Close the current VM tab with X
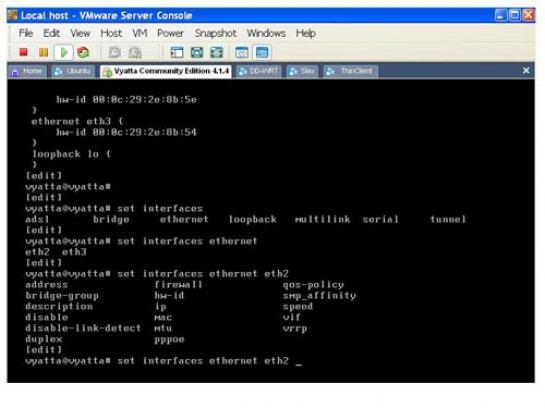The width and height of the screenshot is (545, 408). 526,71
